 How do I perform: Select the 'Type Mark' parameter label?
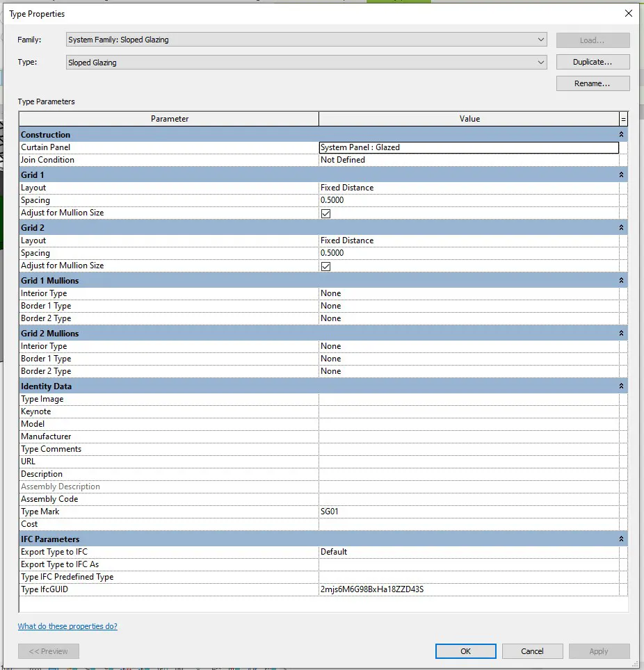(x=40, y=512)
